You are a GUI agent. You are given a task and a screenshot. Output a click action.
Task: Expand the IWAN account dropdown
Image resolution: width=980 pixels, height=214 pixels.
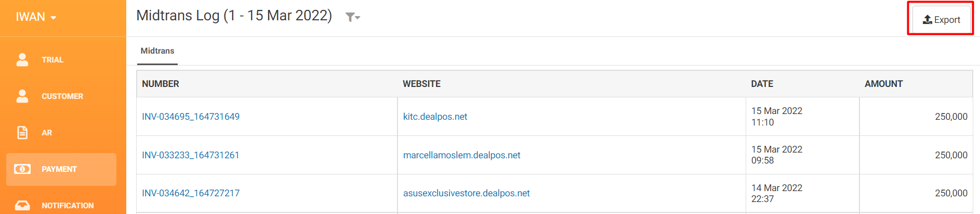(x=36, y=17)
